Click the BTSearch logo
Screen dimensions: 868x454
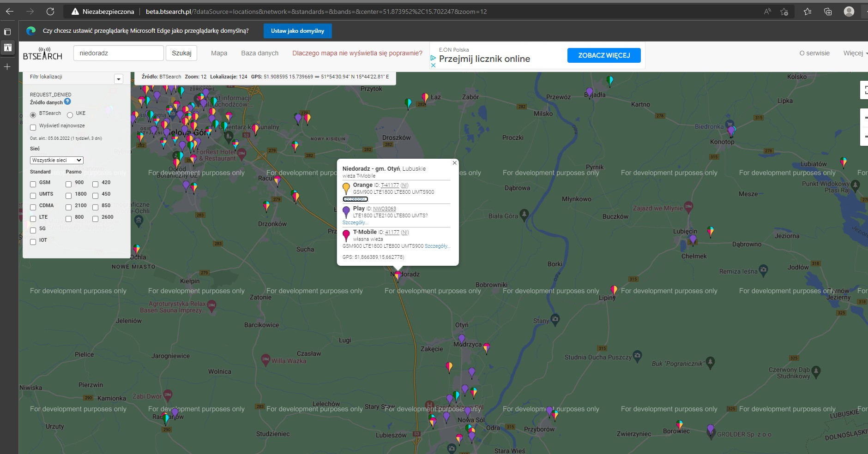[x=42, y=54]
